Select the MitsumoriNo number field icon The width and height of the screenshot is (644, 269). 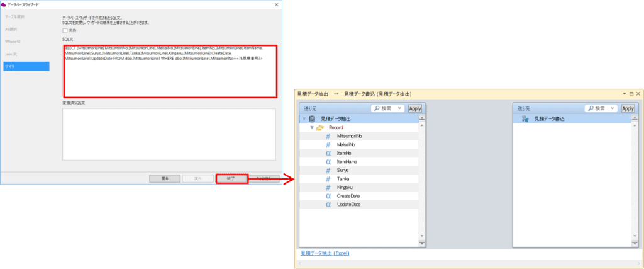click(x=328, y=136)
